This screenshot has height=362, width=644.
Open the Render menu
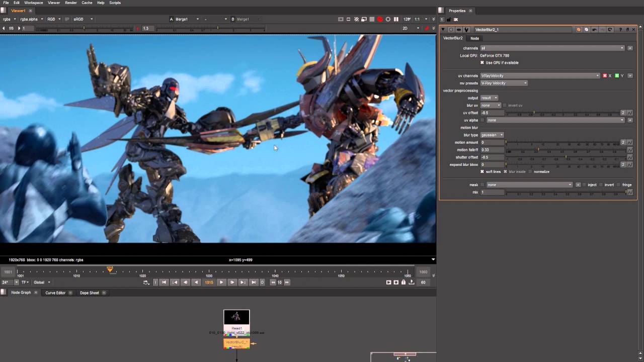pyautogui.click(x=71, y=3)
